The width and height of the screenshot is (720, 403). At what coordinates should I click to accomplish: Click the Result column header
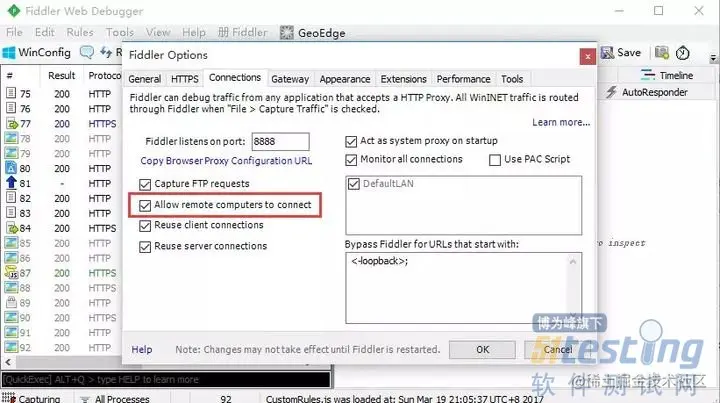tap(62, 75)
